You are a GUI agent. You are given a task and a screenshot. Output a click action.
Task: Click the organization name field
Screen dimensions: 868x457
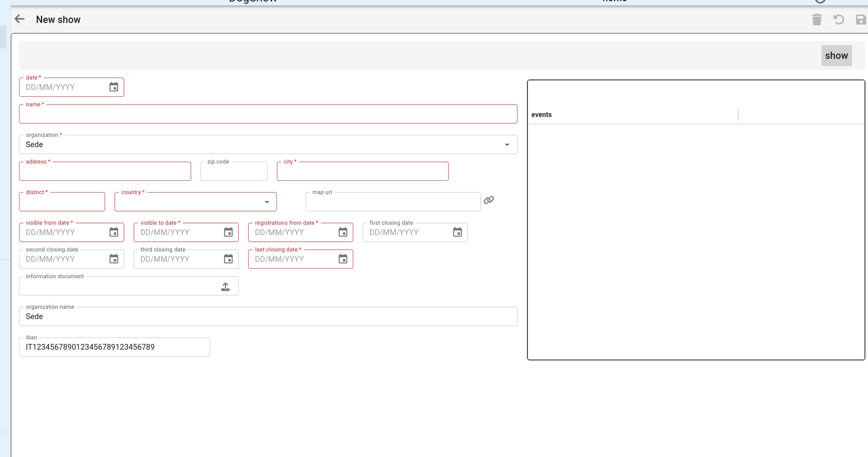pos(268,317)
